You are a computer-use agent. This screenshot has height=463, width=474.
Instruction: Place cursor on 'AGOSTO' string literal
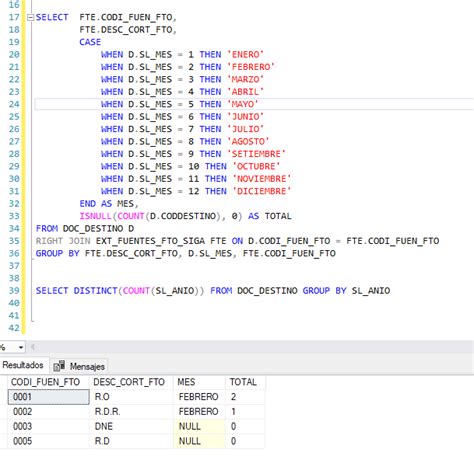tap(248, 141)
